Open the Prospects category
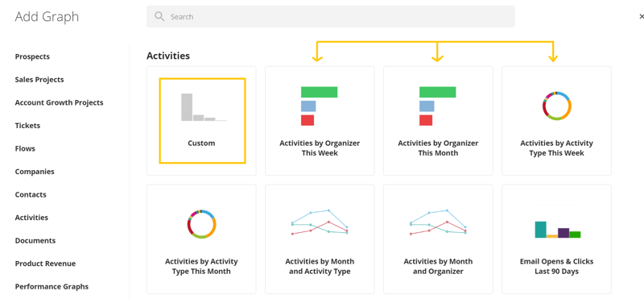 coord(32,56)
